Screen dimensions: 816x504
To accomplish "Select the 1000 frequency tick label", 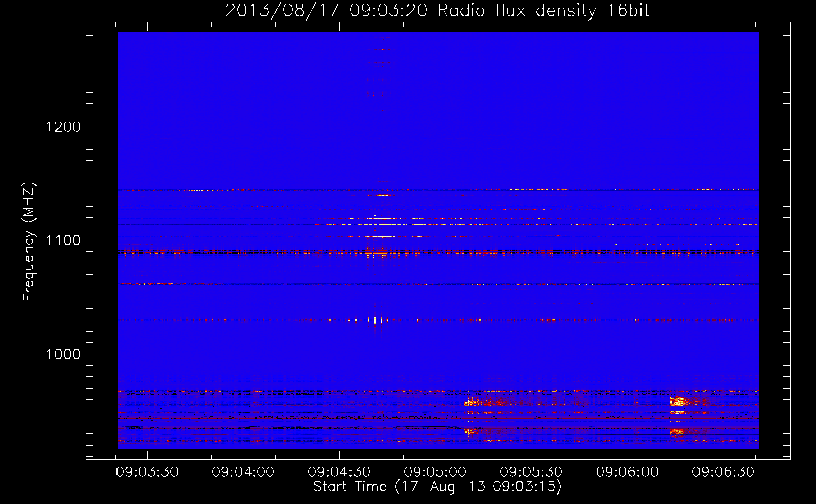I will 64,354.
